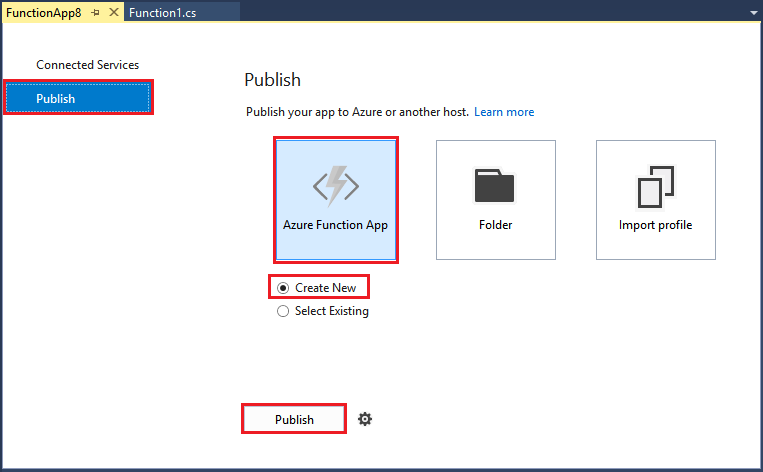Choose the Import profile publish target

655,200
